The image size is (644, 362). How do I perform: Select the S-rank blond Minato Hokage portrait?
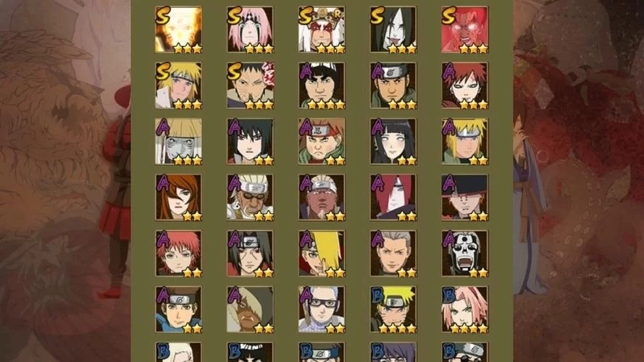pos(179,85)
